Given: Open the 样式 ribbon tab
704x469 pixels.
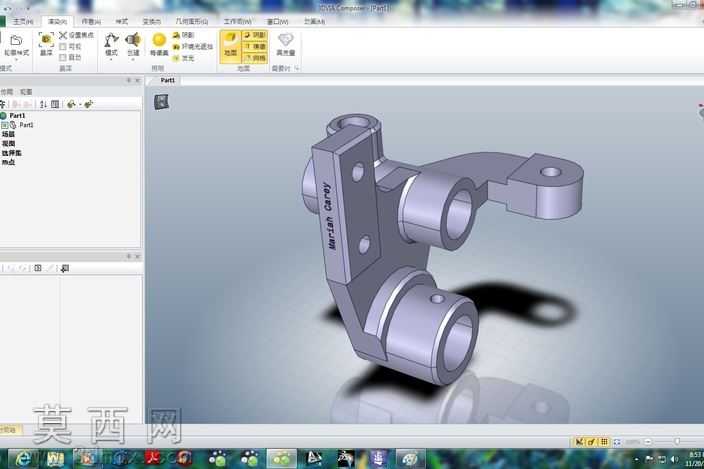Looking at the screenshot, I should (122, 22).
